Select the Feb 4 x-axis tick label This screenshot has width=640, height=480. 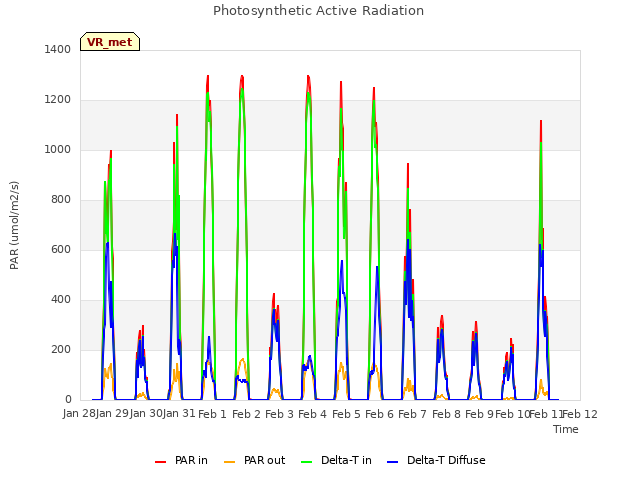[312, 414]
